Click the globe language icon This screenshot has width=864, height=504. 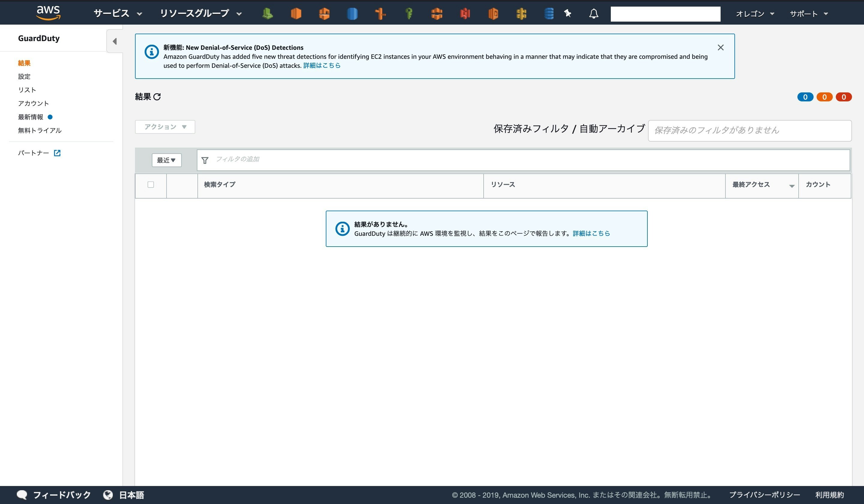[x=108, y=495]
